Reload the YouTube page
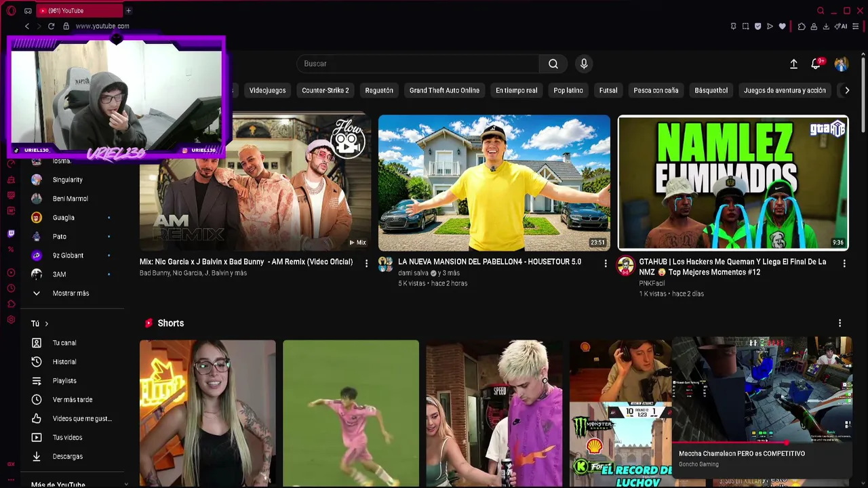868x488 pixels. [51, 26]
